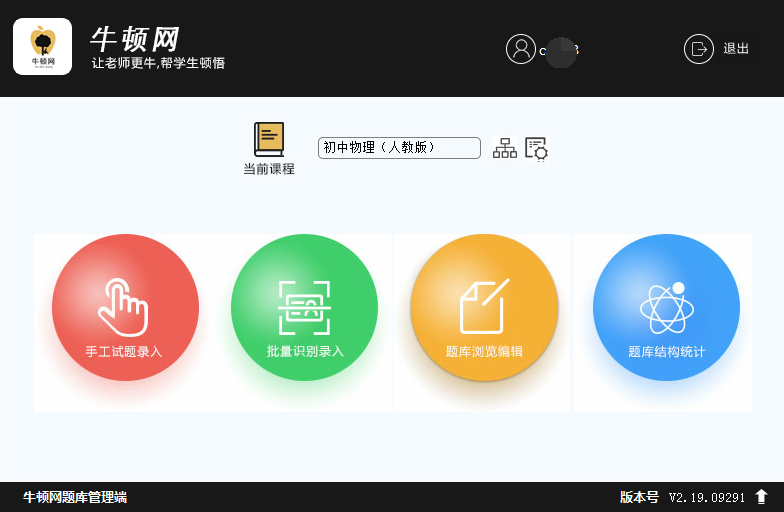Click the 当前课程 book icon
Screen dimensions: 784x512
coord(269,140)
